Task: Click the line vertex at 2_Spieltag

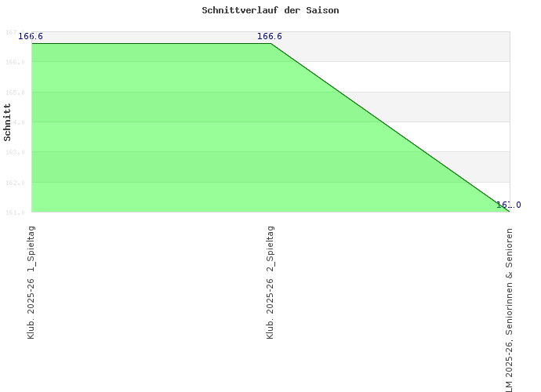Action: coord(270,43)
